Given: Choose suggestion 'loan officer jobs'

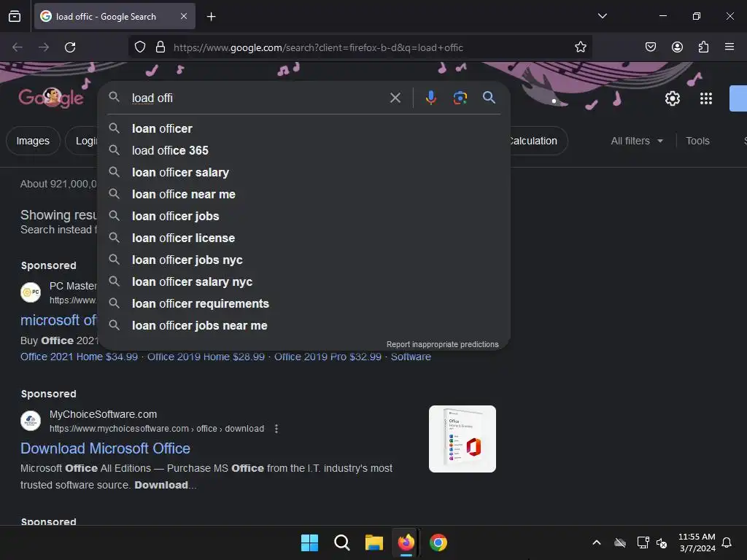Looking at the screenshot, I should [x=304, y=216].
